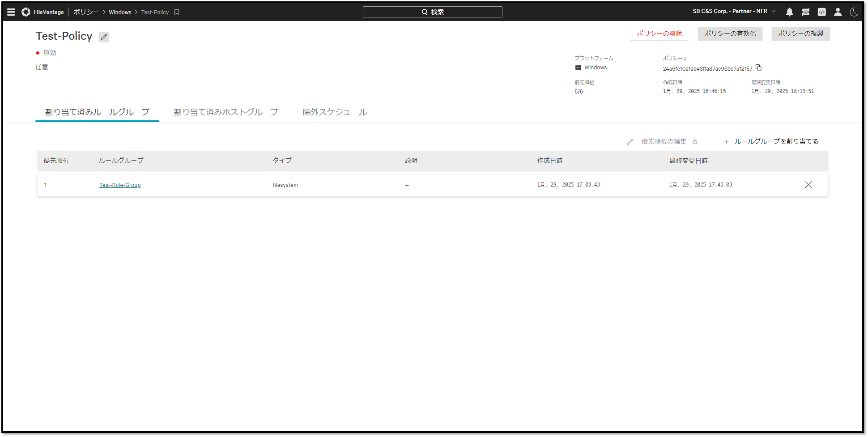868x437 pixels.
Task: Click the 説明 column header
Action: [411, 161]
